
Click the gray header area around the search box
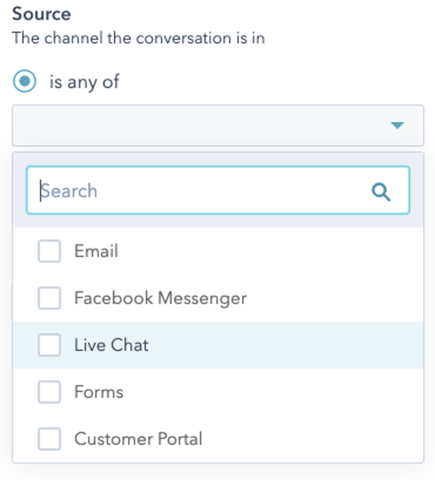(218, 220)
